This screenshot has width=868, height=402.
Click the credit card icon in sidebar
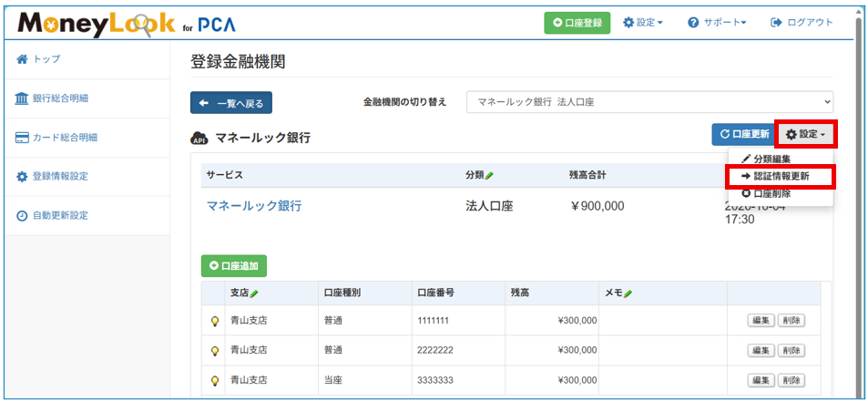coord(22,138)
